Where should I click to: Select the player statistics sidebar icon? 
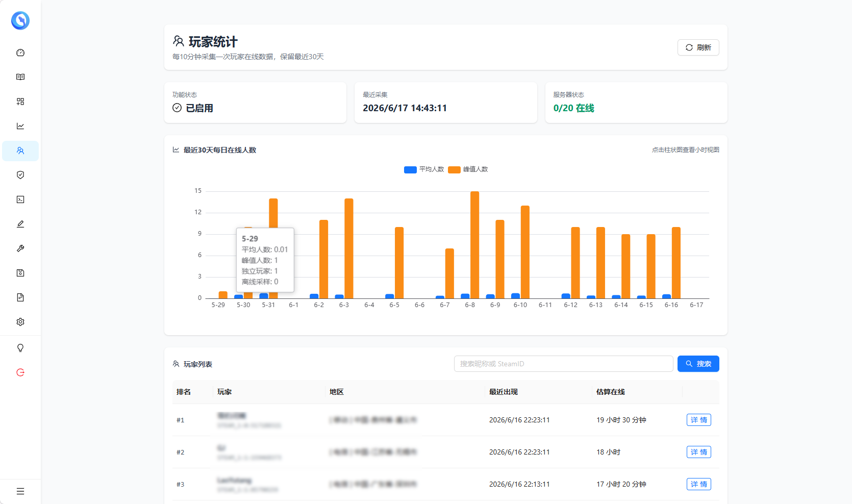pos(20,150)
